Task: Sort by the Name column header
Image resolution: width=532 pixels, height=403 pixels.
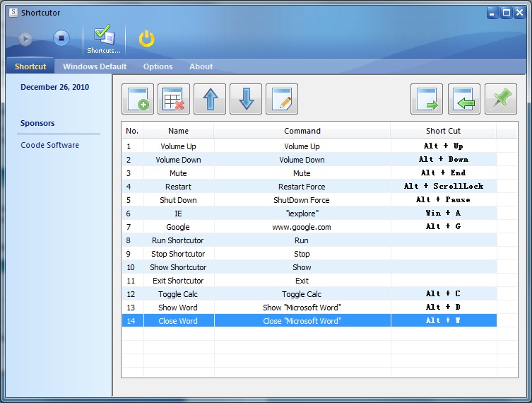Action: [x=179, y=131]
